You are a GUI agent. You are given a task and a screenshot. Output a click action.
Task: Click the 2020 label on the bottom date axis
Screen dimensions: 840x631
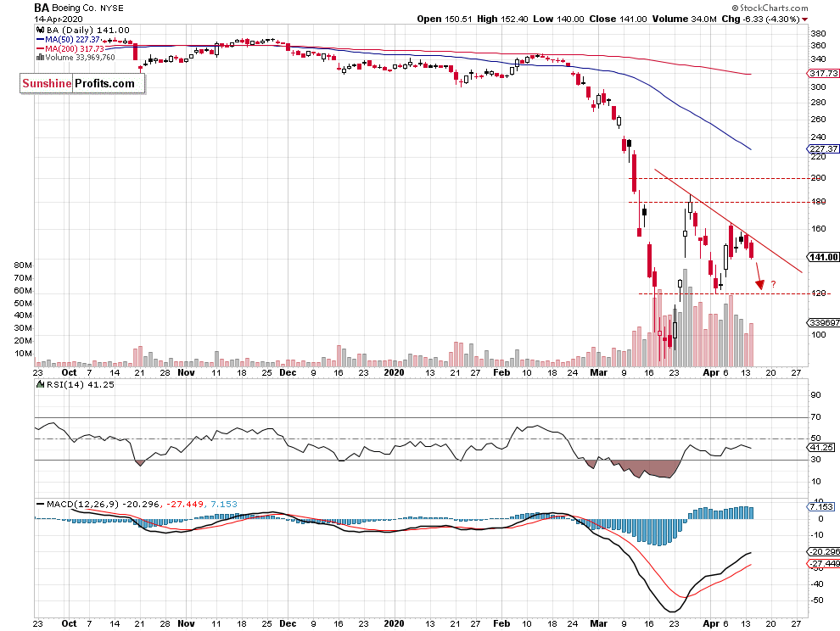[x=395, y=623]
